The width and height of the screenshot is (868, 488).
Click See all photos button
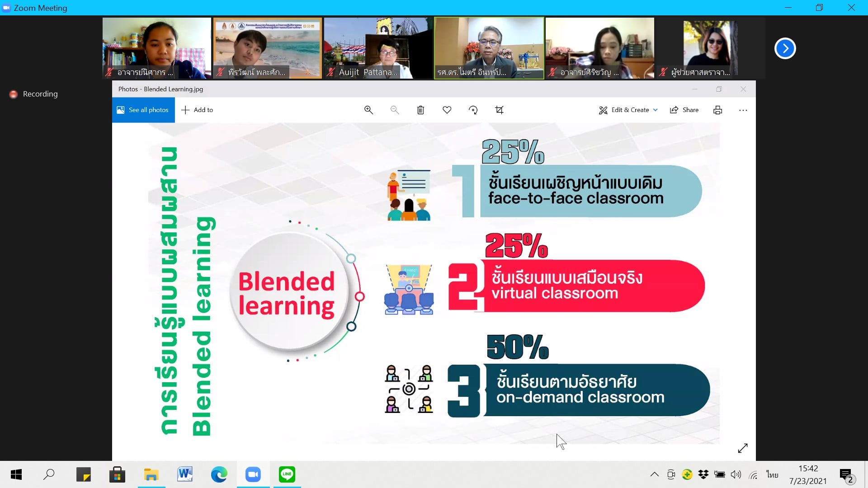pos(143,110)
